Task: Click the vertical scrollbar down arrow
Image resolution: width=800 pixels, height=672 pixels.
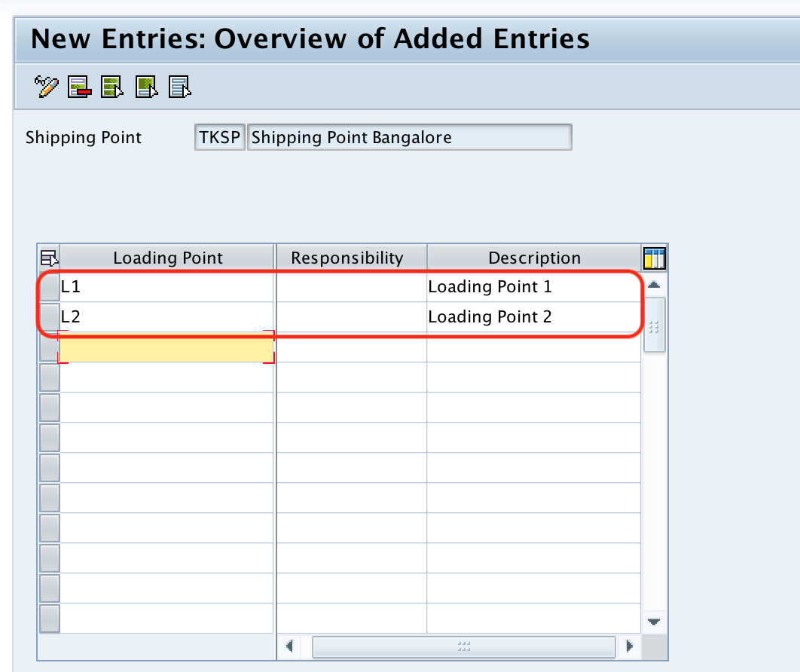Action: [x=654, y=621]
